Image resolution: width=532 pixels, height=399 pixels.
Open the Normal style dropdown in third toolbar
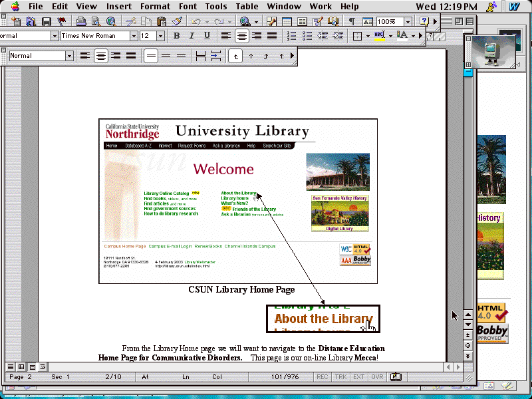click(69, 56)
